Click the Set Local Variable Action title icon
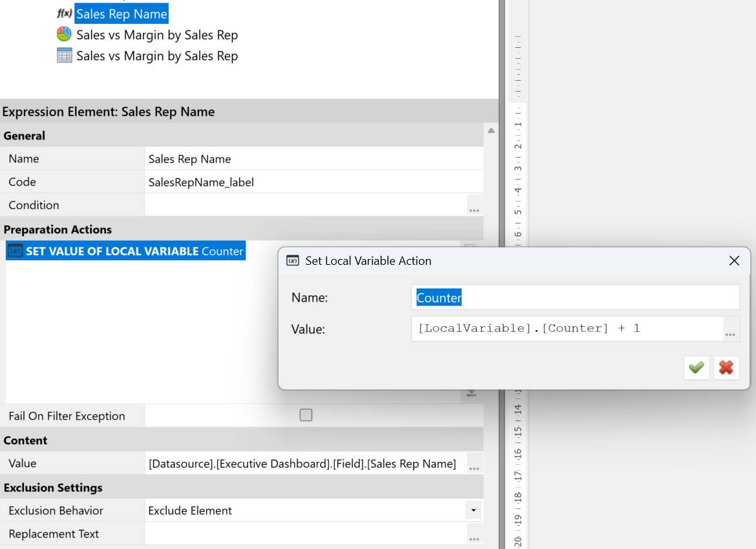This screenshot has height=549, width=756. pos(293,261)
